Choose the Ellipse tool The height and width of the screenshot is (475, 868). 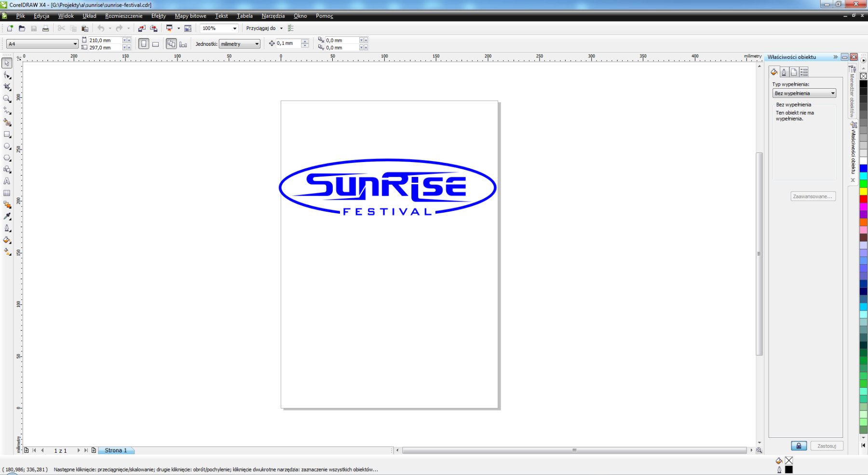tap(7, 146)
